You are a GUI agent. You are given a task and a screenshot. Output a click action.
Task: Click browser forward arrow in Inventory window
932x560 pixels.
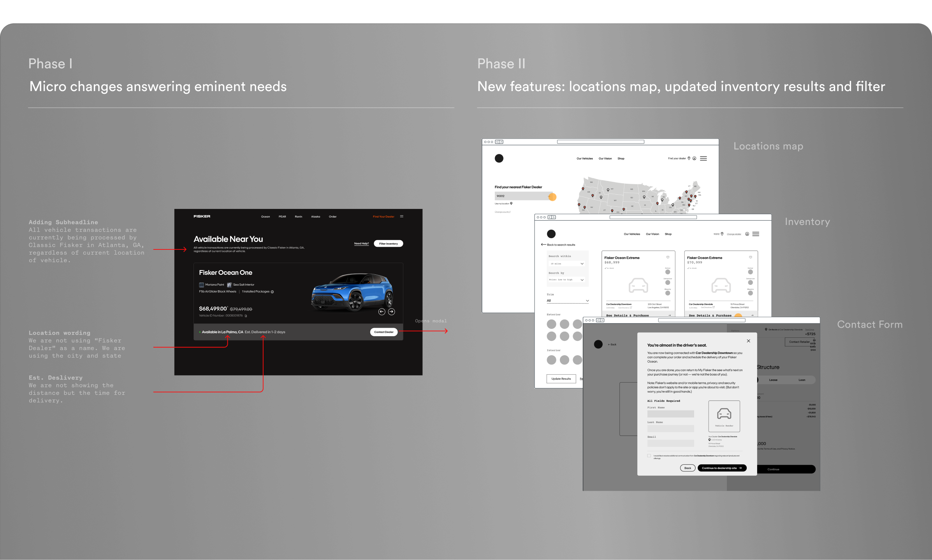554,217
